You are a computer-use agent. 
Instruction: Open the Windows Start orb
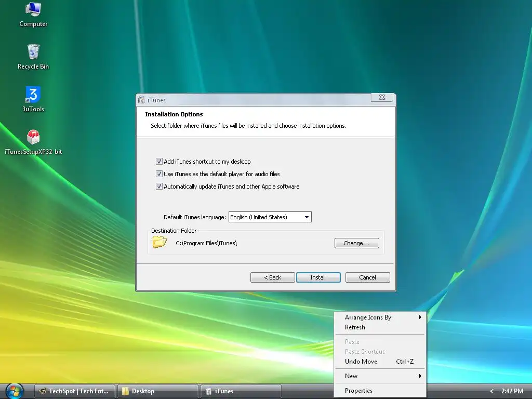[x=15, y=391]
